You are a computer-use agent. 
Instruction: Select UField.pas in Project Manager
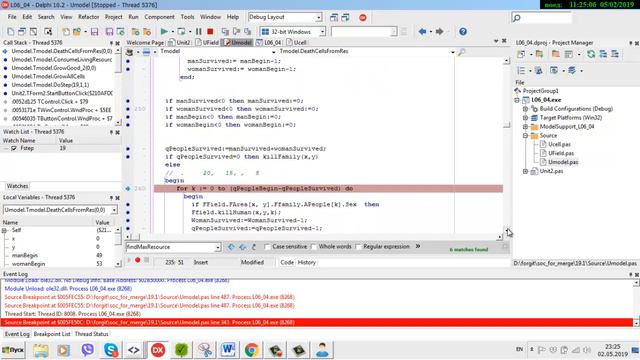(561, 153)
